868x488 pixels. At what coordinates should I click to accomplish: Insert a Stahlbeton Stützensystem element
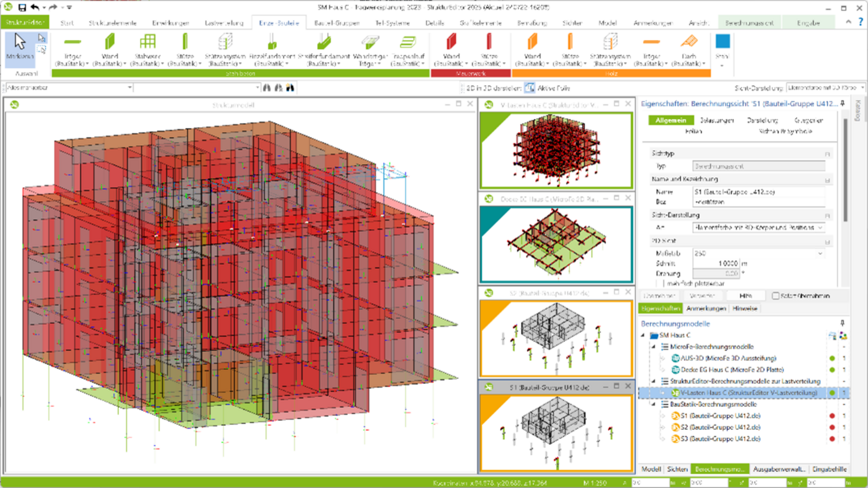[x=225, y=49]
